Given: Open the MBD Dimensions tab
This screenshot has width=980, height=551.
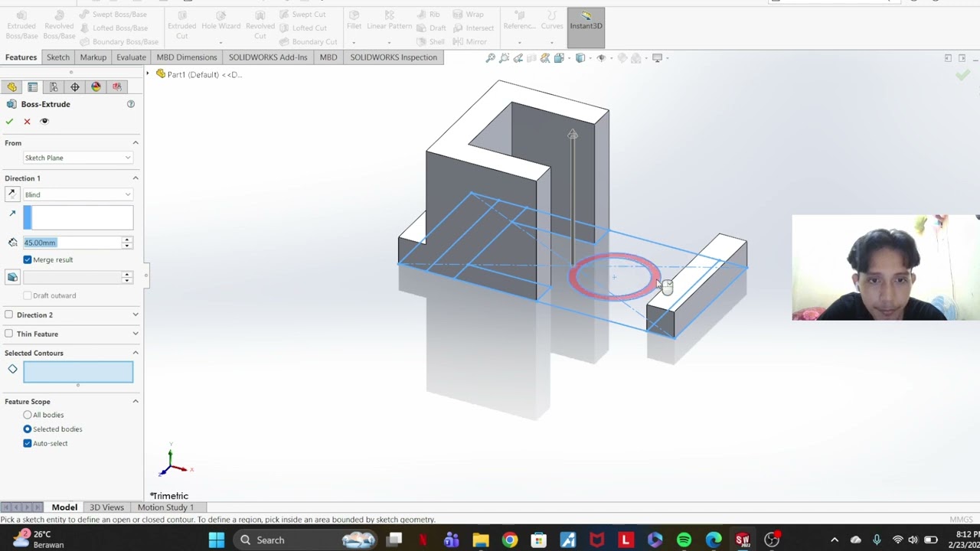Looking at the screenshot, I should pyautogui.click(x=187, y=57).
